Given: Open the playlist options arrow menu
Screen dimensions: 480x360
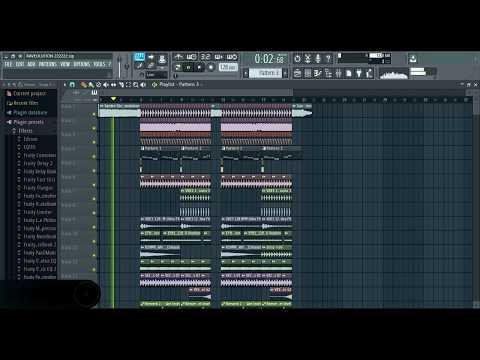Looking at the screenshot, I should (65, 85).
